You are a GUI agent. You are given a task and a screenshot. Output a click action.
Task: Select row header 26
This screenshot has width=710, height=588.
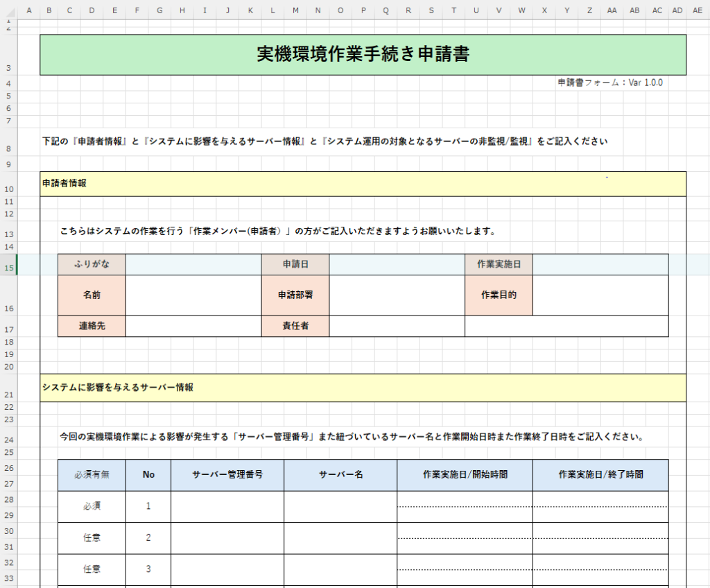tap(9, 469)
